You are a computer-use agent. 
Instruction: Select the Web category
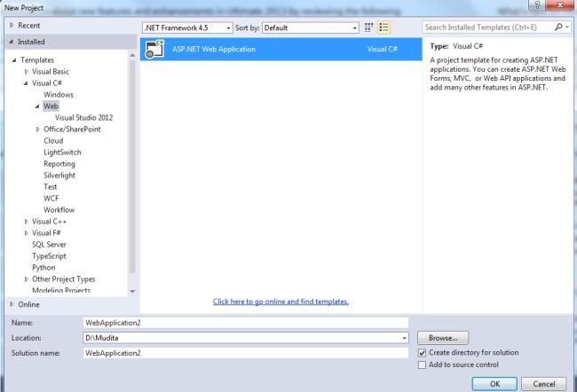point(51,106)
